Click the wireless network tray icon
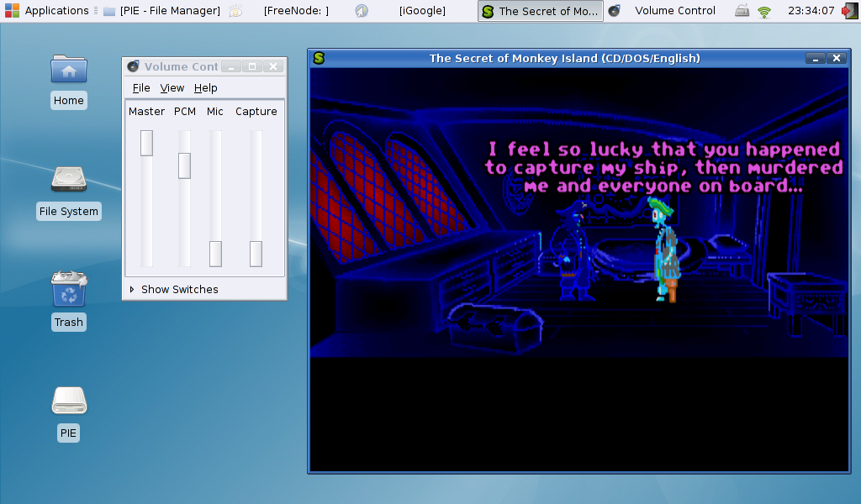The image size is (861, 504). click(x=763, y=11)
